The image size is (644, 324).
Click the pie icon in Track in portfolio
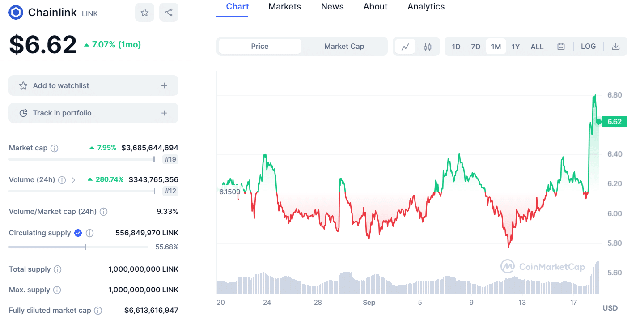pyautogui.click(x=23, y=113)
